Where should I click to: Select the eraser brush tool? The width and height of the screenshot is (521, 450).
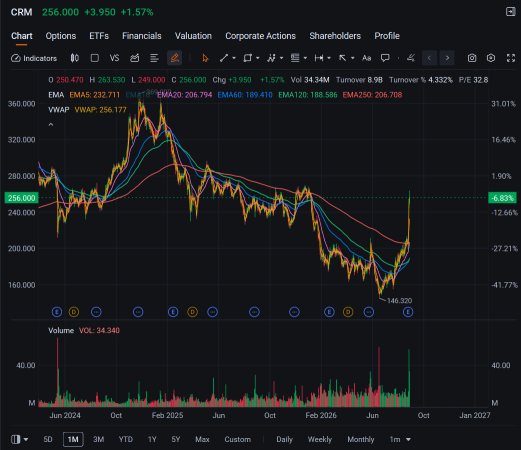[x=411, y=58]
